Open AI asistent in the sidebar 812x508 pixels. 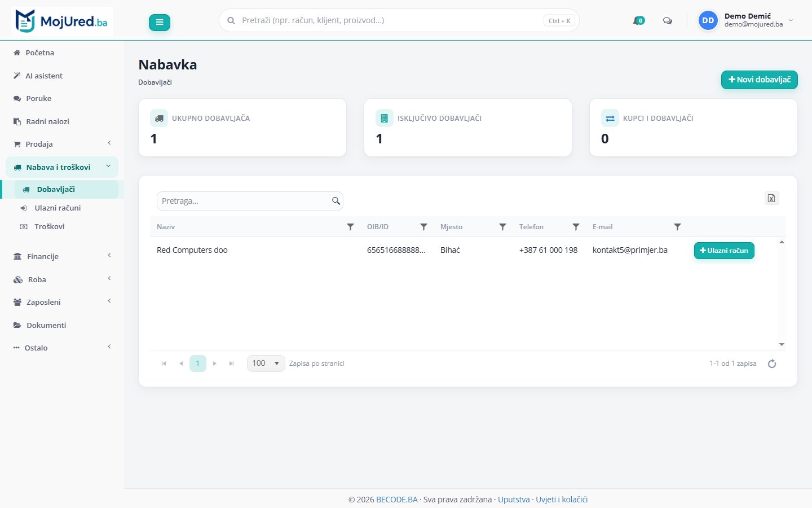pos(62,76)
